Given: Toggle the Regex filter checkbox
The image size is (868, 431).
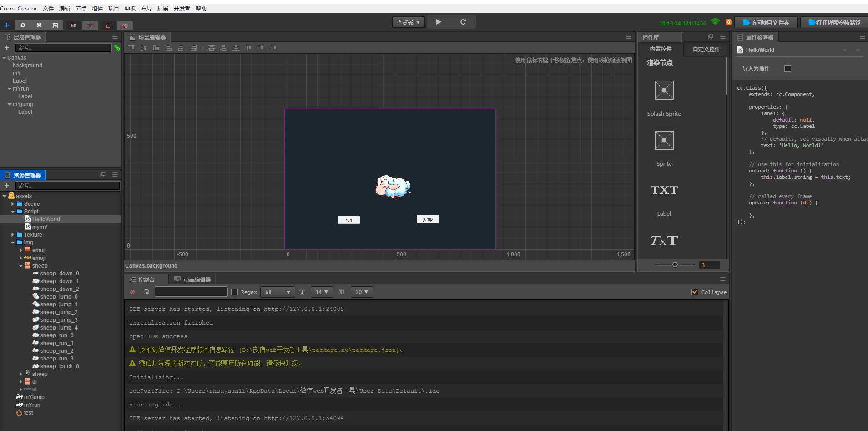Looking at the screenshot, I should (235, 292).
